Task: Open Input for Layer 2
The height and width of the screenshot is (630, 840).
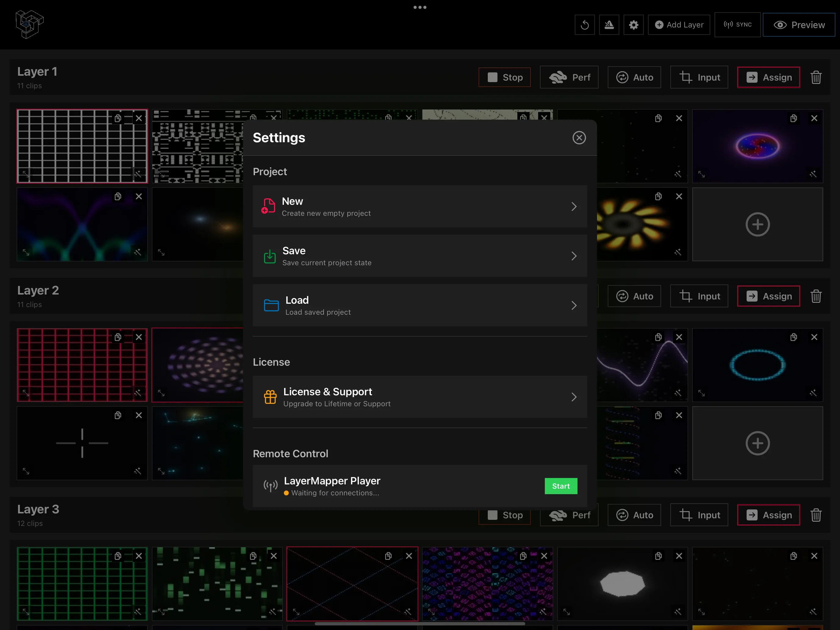Action: tap(699, 296)
